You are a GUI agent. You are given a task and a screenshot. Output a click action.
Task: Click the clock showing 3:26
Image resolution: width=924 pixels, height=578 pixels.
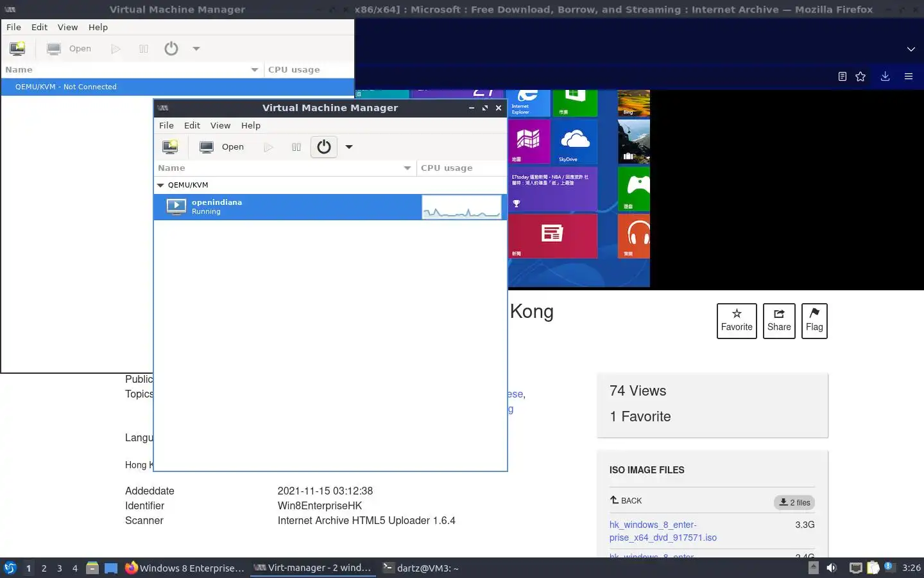coord(911,568)
